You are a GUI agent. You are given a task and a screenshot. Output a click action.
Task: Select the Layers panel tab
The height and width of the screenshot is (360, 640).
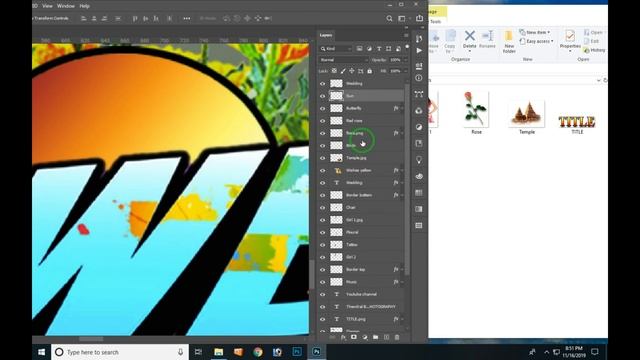(326, 35)
